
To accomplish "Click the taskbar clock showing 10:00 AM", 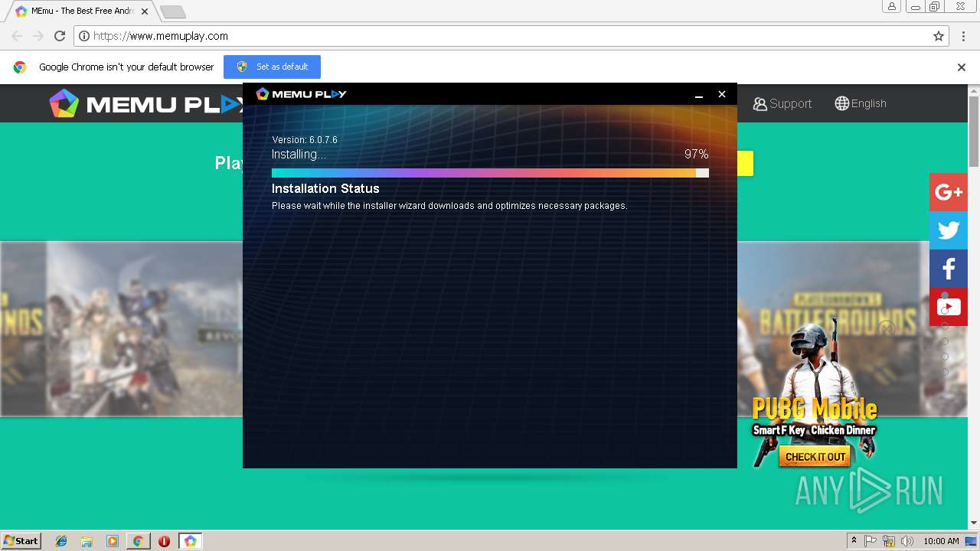I will (941, 541).
